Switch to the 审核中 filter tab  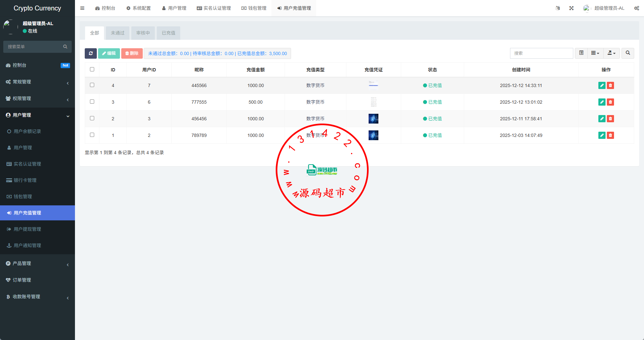143,33
